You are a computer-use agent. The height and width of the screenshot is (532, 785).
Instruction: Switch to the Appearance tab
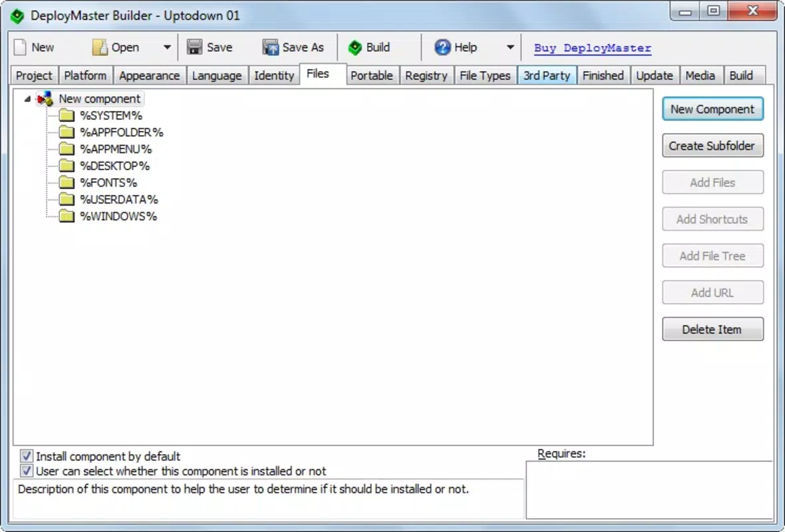coord(149,76)
